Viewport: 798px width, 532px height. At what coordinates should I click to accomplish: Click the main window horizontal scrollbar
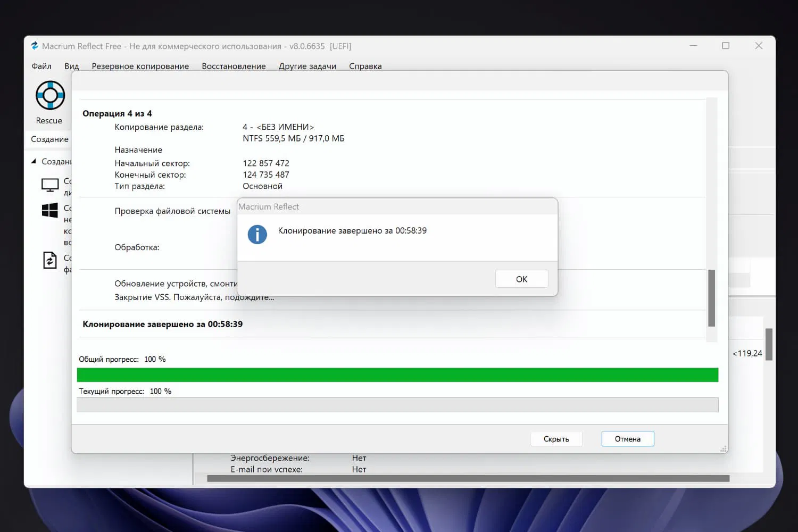click(468, 479)
